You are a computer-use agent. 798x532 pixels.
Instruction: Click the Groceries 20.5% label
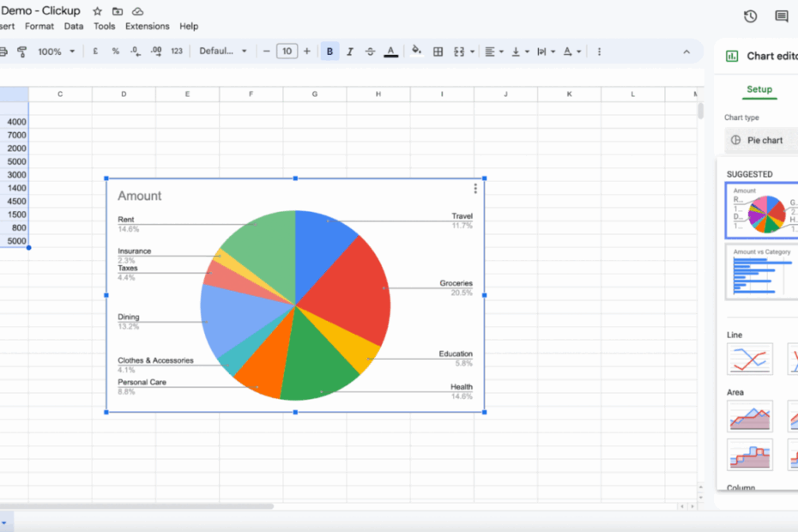tap(456, 287)
